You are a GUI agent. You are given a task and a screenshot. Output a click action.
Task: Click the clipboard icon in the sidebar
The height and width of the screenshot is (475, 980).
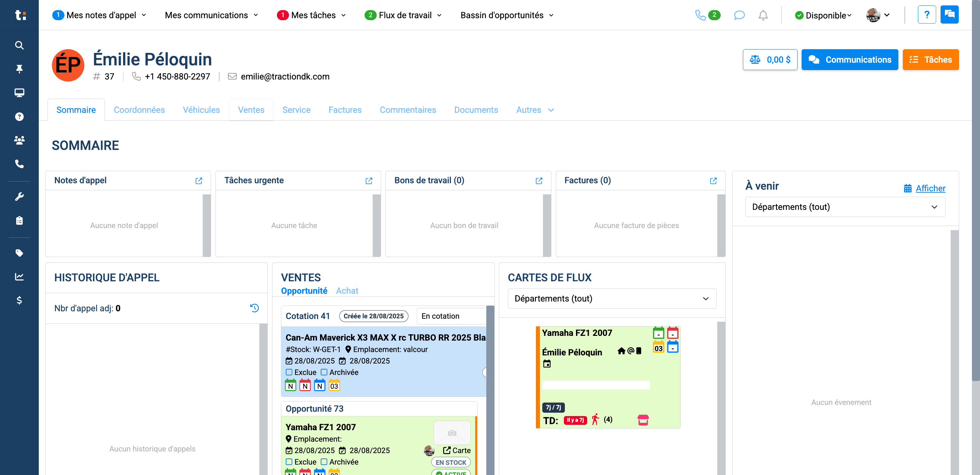tap(20, 220)
